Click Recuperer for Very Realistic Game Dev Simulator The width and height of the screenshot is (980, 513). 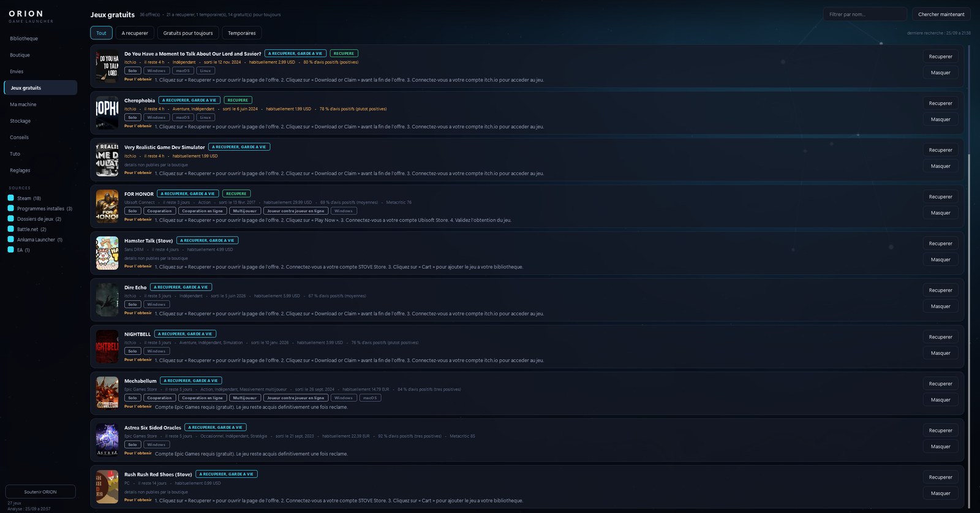[940, 150]
